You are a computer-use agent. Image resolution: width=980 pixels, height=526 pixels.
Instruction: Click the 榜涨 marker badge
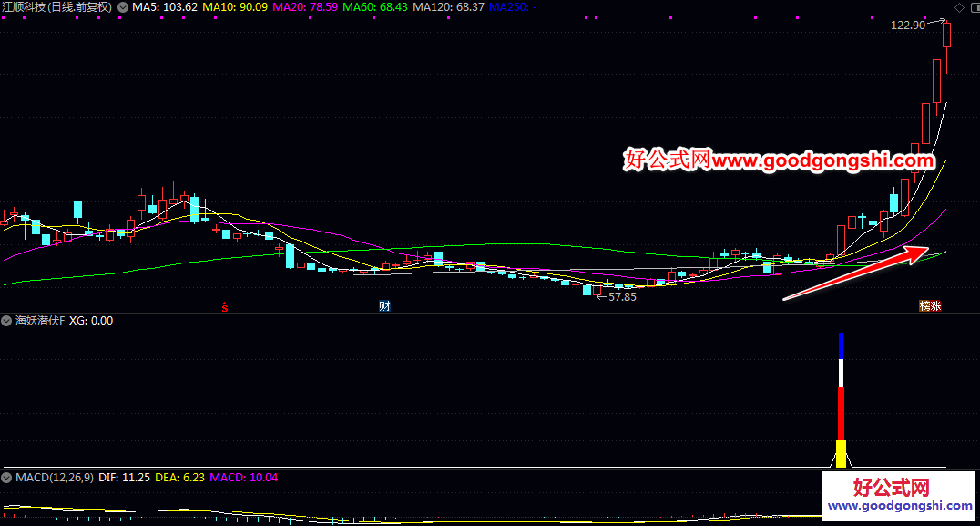pos(930,305)
